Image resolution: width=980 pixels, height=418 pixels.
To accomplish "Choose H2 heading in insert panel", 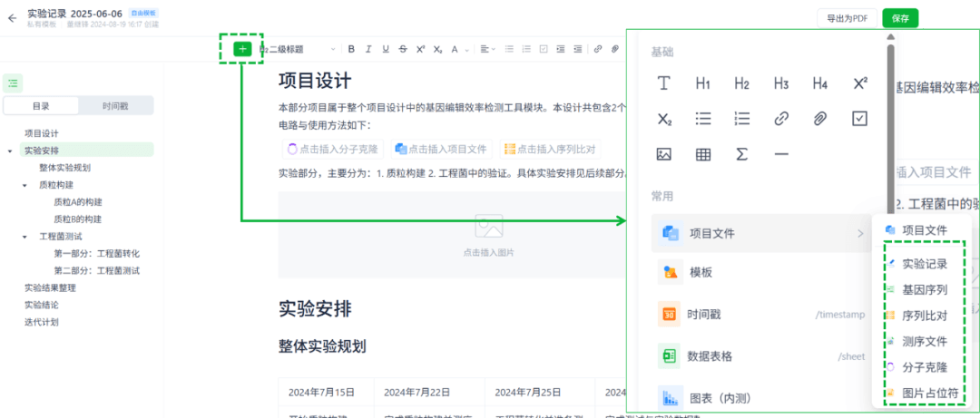I will coord(742,83).
